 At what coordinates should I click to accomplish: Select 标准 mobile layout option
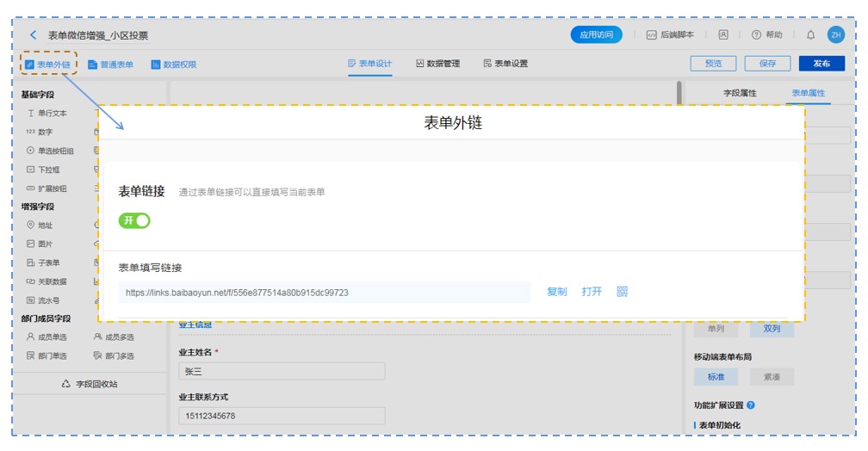click(716, 377)
